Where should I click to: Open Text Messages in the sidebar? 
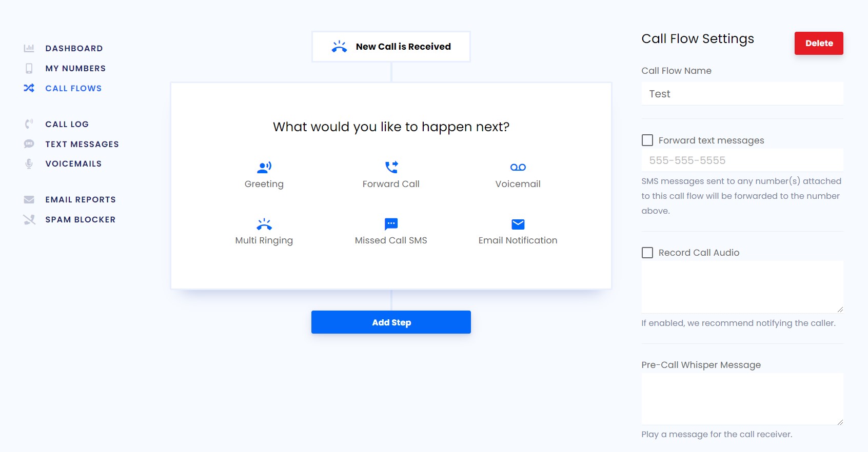[82, 144]
